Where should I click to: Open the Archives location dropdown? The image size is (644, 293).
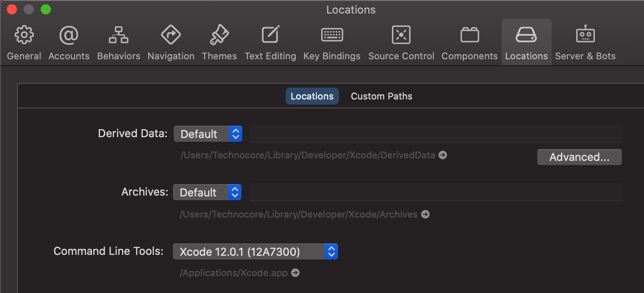(x=207, y=193)
